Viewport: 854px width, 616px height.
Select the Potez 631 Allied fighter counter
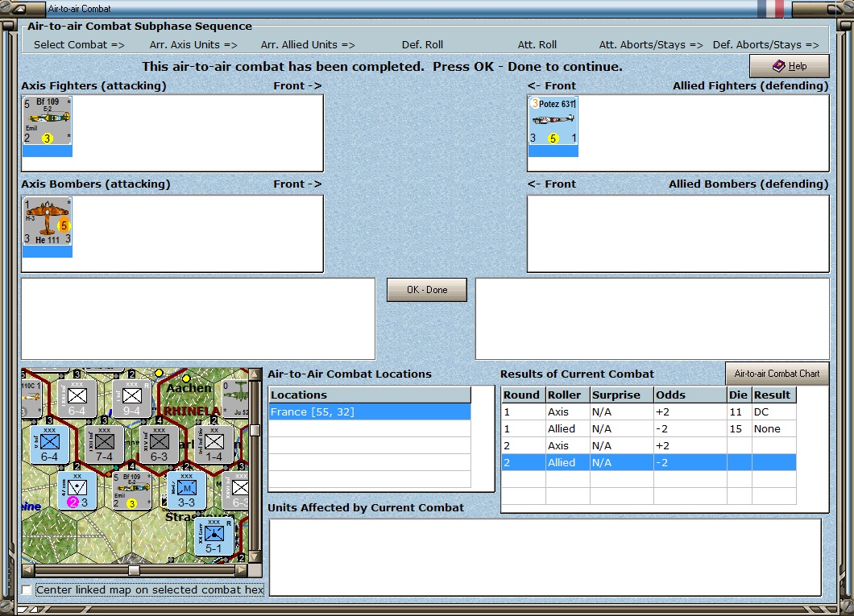(553, 126)
